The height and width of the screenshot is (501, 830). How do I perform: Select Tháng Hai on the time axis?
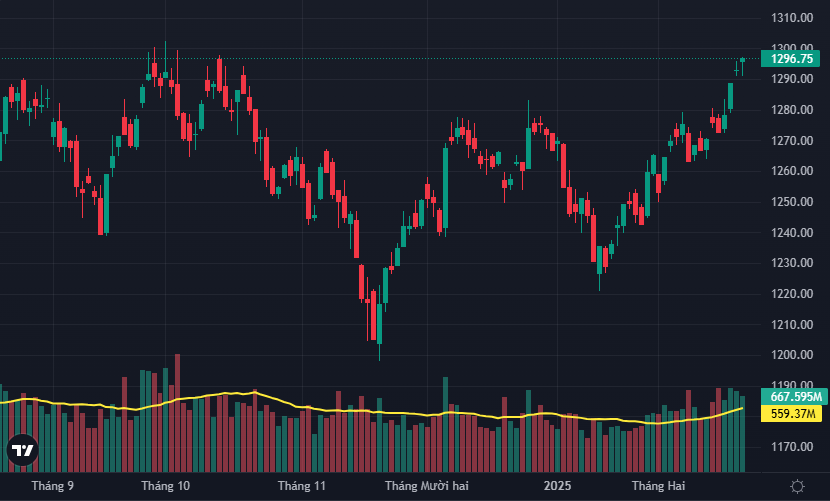658,486
